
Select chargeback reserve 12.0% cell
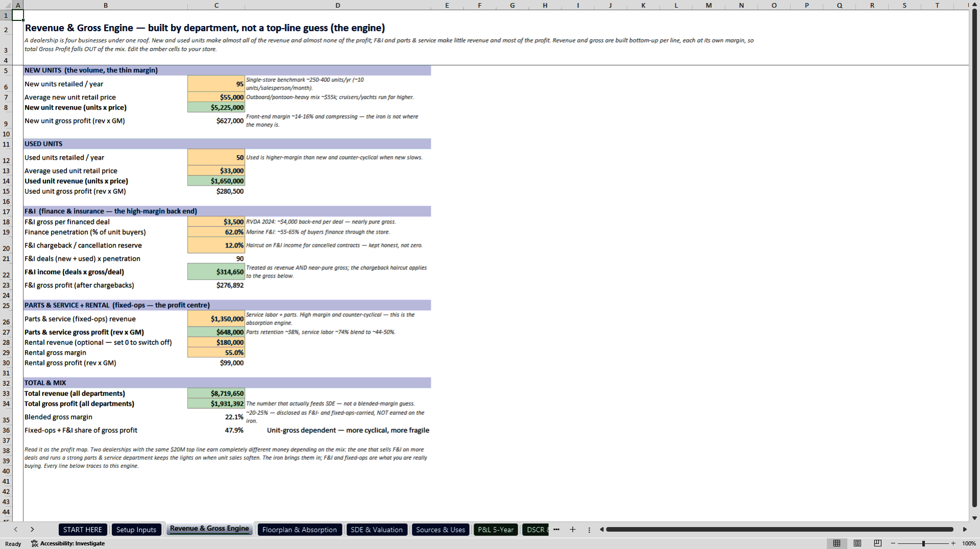click(x=216, y=245)
